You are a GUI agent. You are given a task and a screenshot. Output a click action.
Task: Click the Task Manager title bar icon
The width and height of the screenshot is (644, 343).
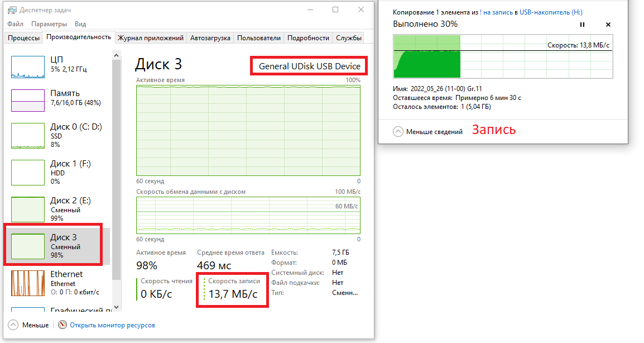(x=12, y=10)
